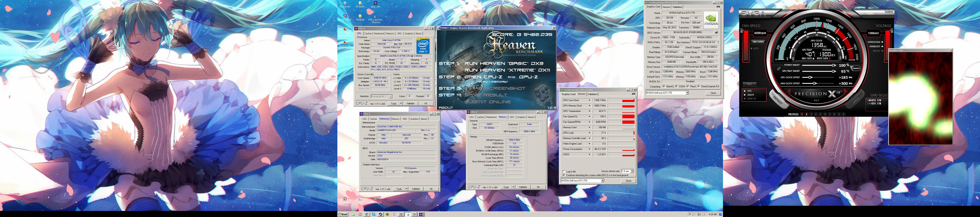Open Tools dropdown arrow in CPU-Z Memory window
Image resolution: width=980 pixels, height=217 pixels.
[x=513, y=187]
